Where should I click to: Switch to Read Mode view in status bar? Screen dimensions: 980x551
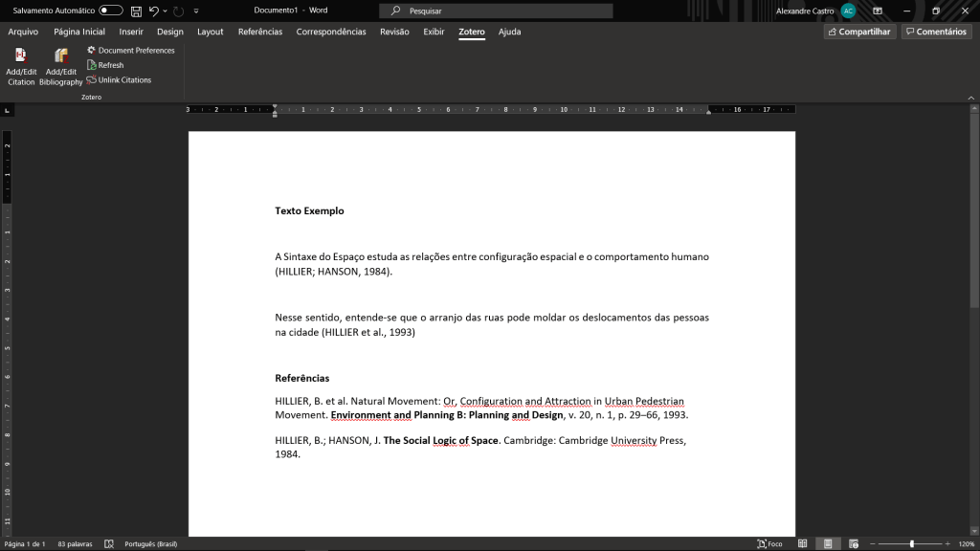point(803,543)
